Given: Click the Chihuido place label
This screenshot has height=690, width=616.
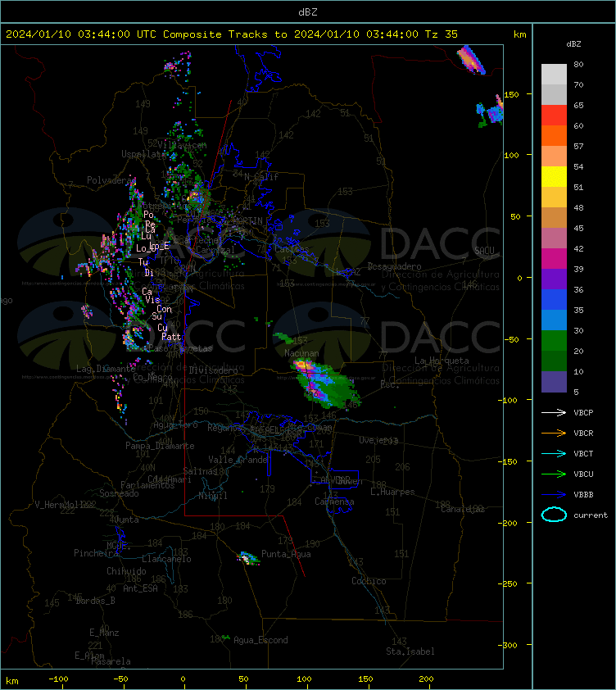Looking at the screenshot, I should pyautogui.click(x=126, y=571).
